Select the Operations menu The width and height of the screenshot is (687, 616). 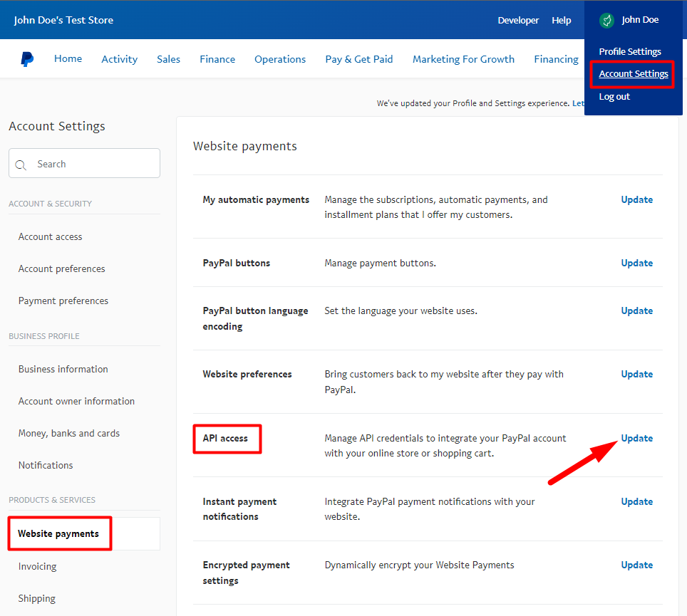click(x=280, y=59)
